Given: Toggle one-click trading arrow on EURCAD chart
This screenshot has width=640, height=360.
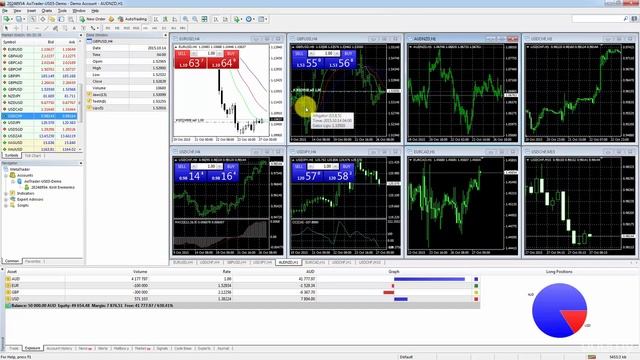Looking at the screenshot, I should pos(411,160).
